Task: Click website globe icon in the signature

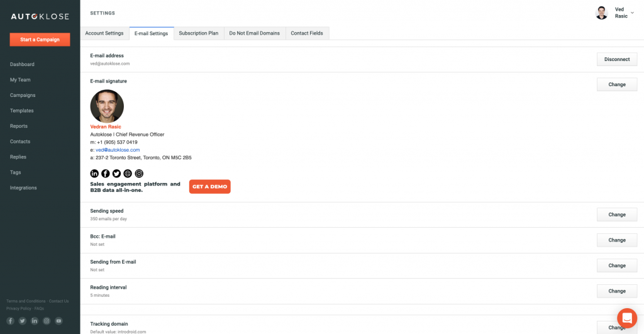Action: [128, 174]
